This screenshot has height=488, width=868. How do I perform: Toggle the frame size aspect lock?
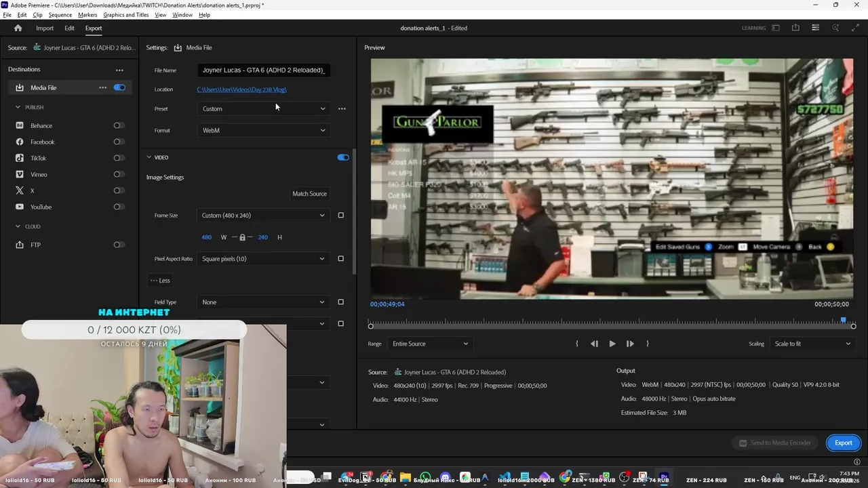[242, 237]
